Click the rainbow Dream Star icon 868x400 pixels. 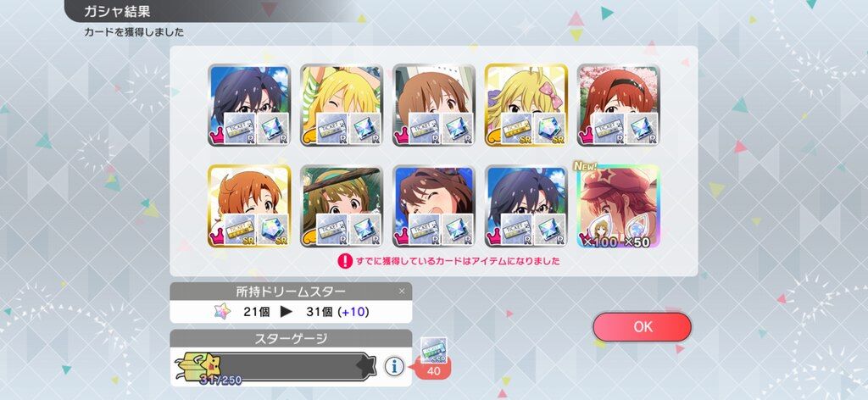click(x=223, y=312)
